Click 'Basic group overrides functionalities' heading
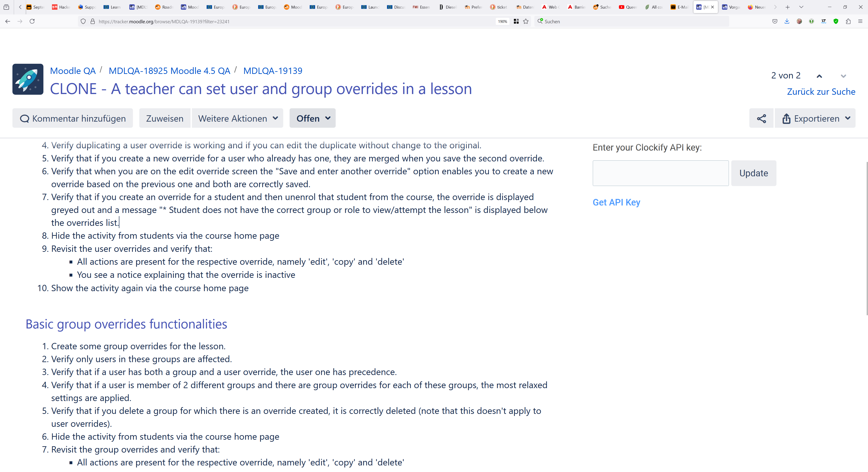This screenshot has width=868, height=472. [x=126, y=324]
